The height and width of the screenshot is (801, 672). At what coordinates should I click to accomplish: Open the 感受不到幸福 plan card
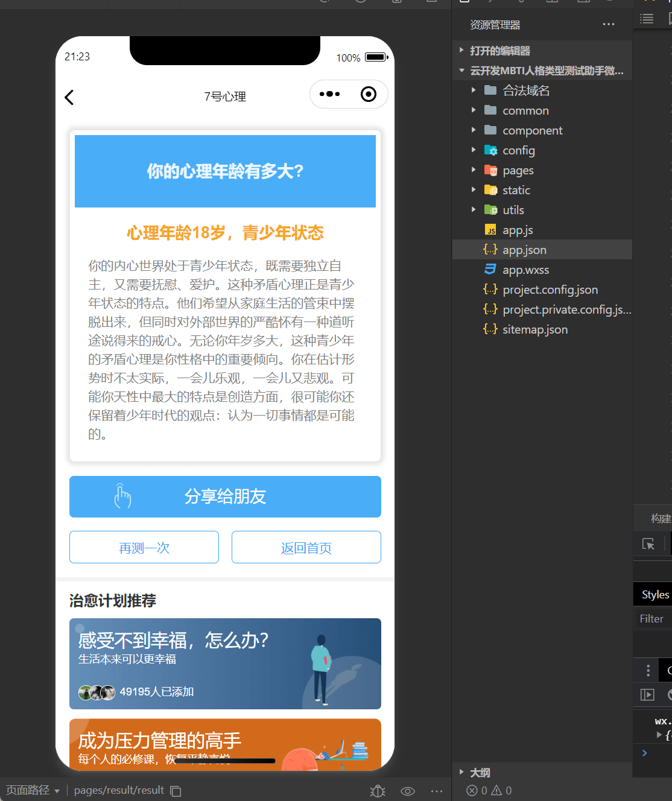pyautogui.click(x=225, y=663)
